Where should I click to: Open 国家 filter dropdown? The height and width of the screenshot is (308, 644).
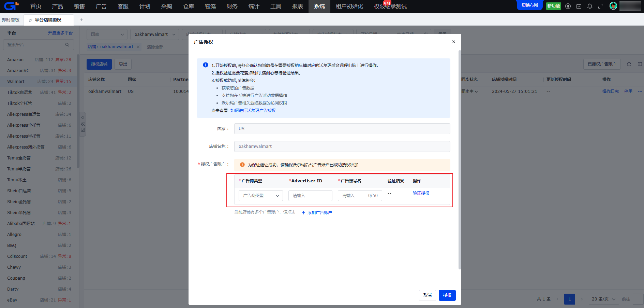[107, 34]
